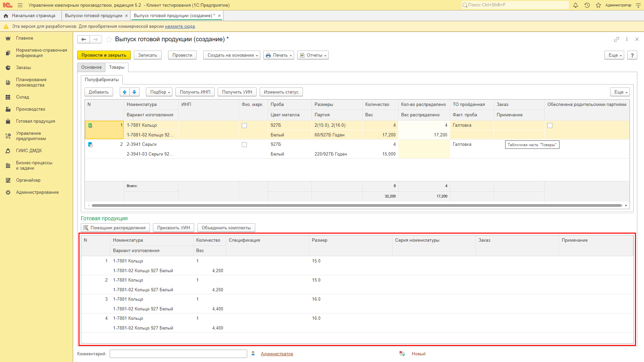Select Полуфабрикаты tab
This screenshot has width=644, height=362.
coord(102,80)
